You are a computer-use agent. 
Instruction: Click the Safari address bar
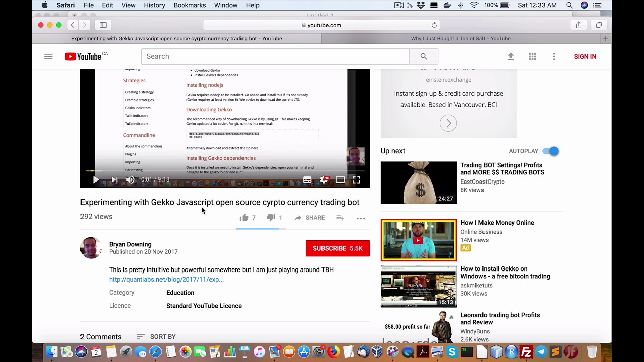pyautogui.click(x=321, y=25)
